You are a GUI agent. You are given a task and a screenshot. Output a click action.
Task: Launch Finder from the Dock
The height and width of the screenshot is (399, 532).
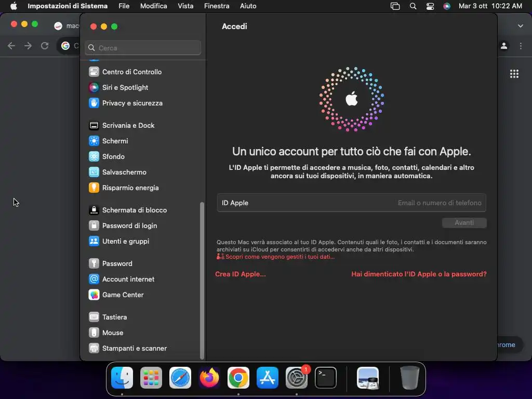tap(122, 378)
